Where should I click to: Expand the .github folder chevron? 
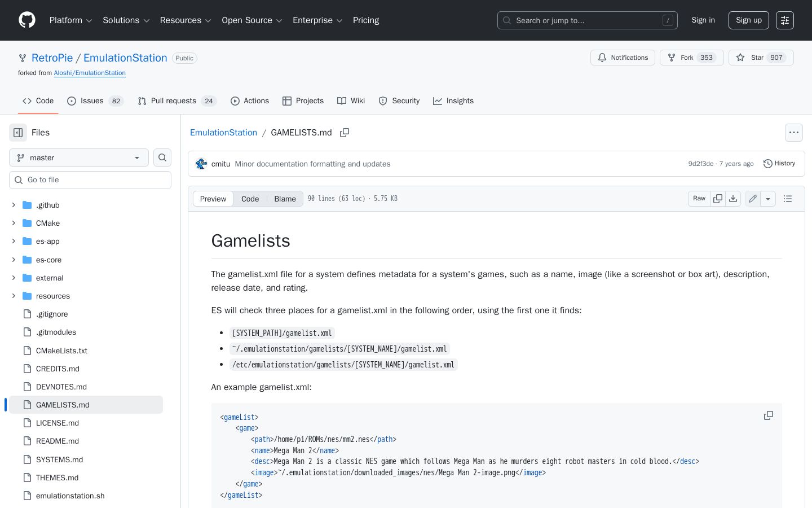(x=14, y=205)
